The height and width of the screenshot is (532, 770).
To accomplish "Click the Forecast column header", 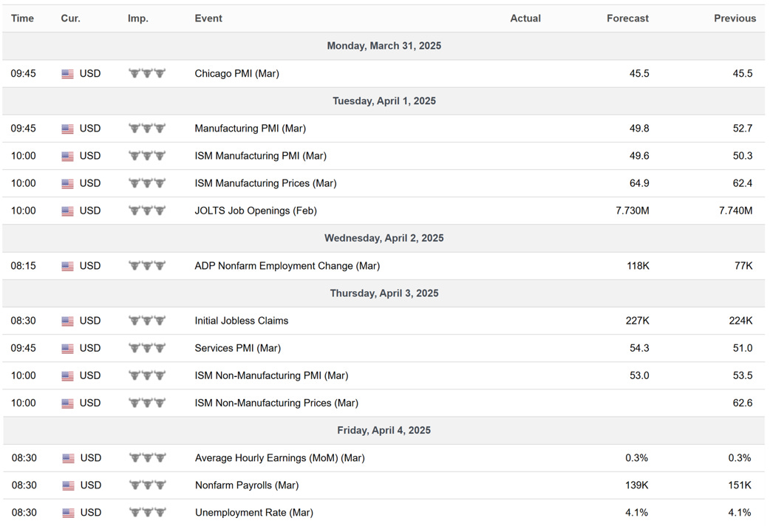I will pos(627,18).
